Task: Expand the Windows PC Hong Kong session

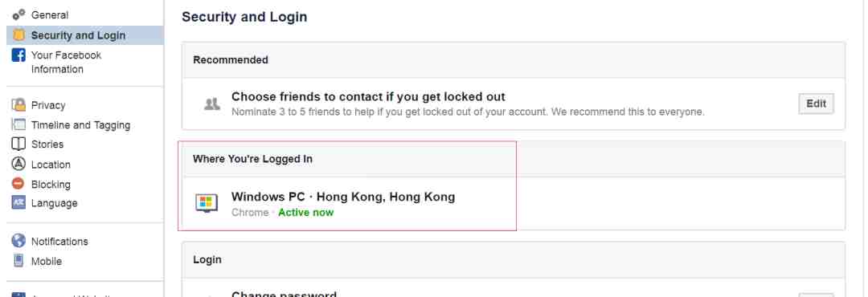Action: pyautogui.click(x=513, y=204)
